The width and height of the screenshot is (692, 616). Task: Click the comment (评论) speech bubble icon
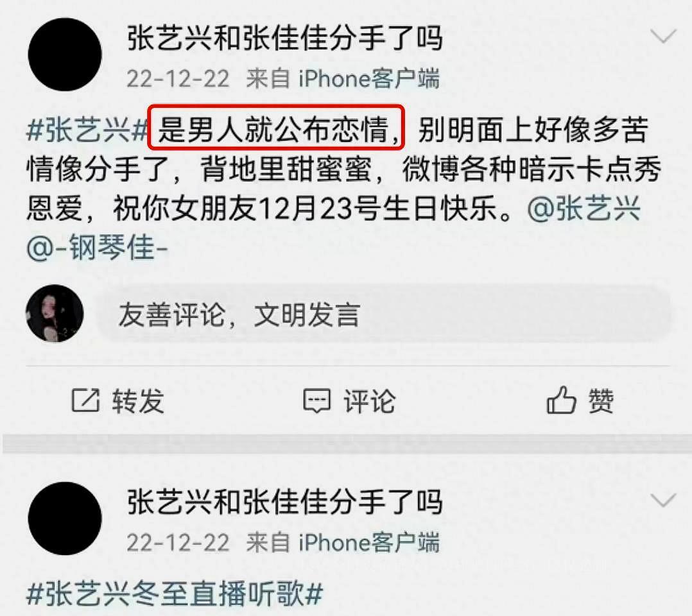[316, 400]
